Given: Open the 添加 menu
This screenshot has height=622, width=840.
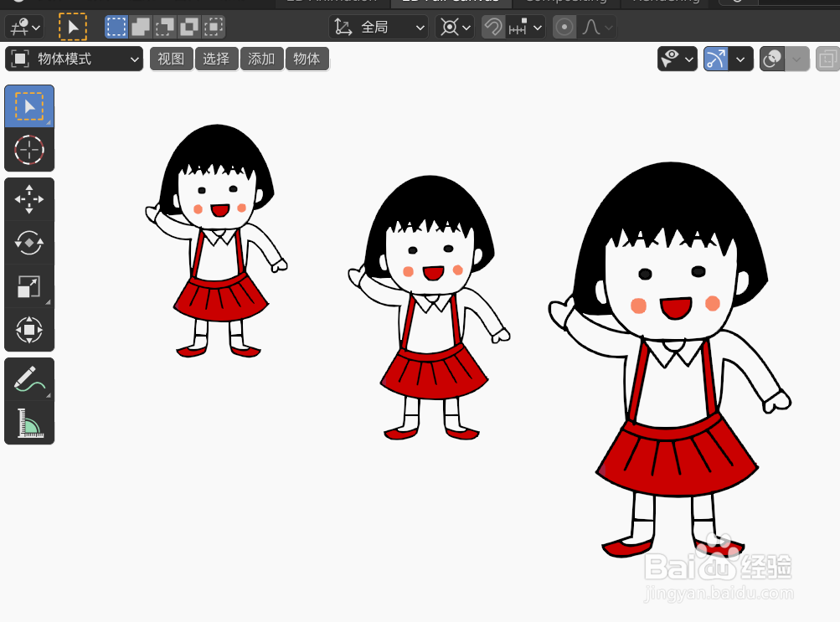Looking at the screenshot, I should [261, 59].
